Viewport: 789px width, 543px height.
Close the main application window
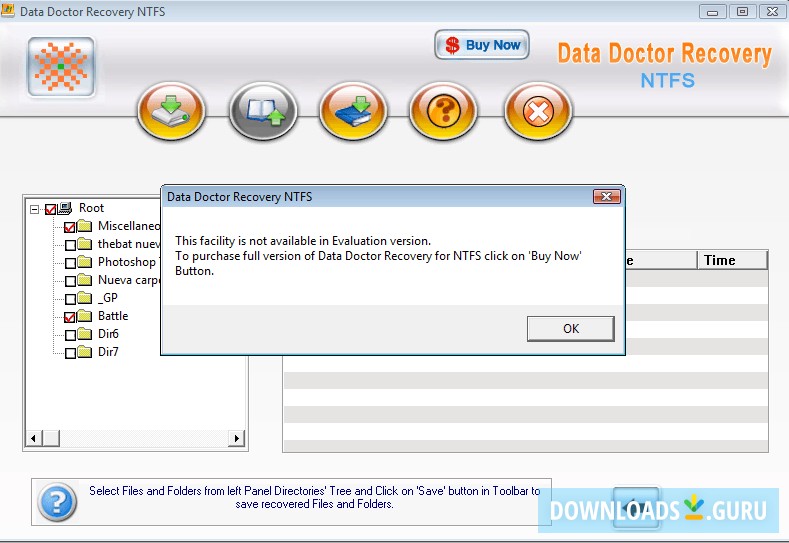pos(772,12)
